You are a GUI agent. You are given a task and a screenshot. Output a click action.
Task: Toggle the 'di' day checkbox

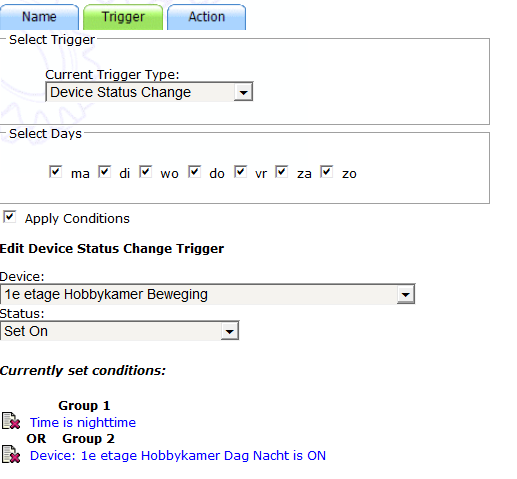(x=104, y=172)
